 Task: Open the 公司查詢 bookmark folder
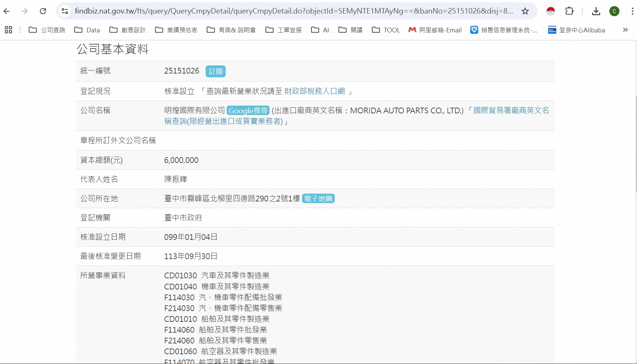click(47, 30)
